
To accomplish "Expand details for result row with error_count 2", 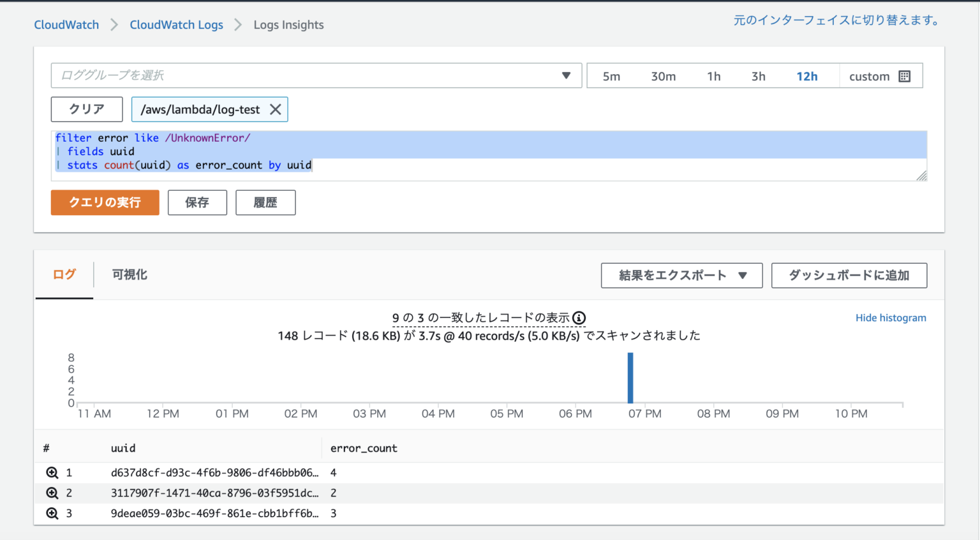I will pos(52,493).
